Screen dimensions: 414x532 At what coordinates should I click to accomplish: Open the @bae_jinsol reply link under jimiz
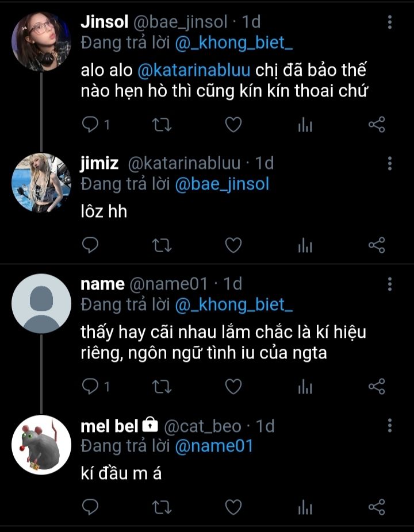(x=221, y=184)
